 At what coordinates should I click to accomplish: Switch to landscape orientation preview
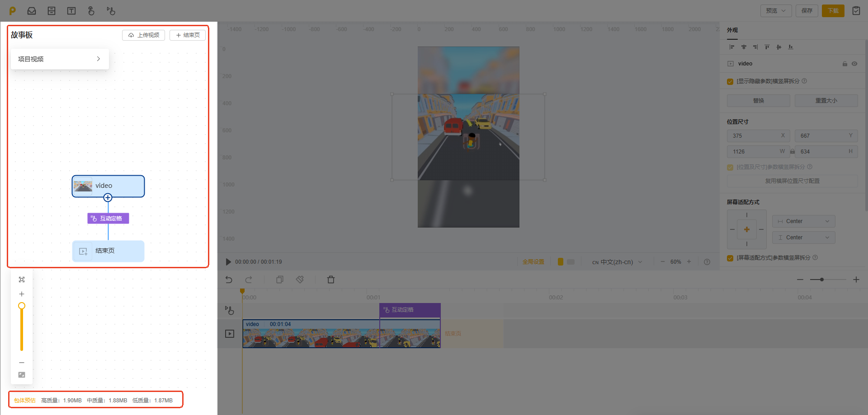coord(571,262)
